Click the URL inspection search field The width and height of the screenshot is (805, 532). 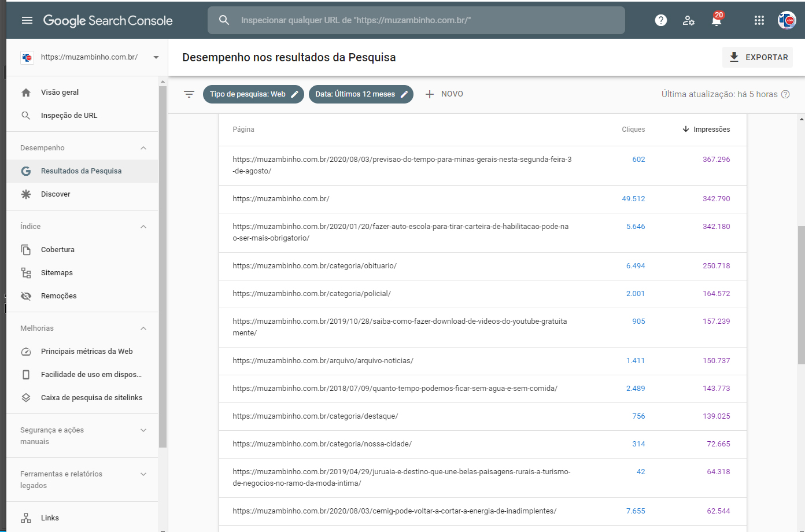pyautogui.click(x=416, y=20)
